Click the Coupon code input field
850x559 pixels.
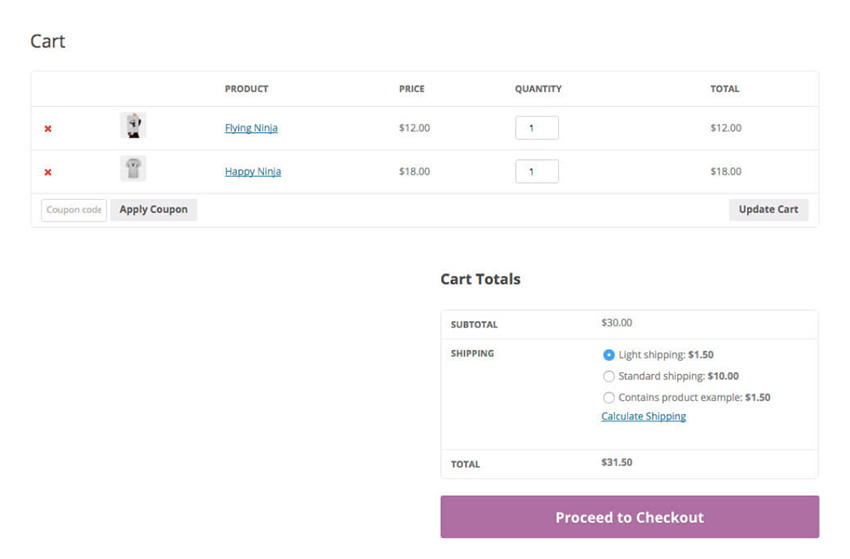[74, 210]
